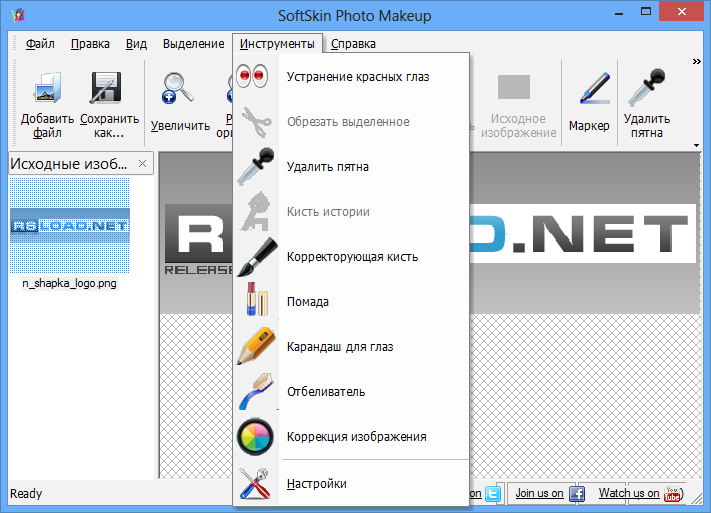Click the eyedropper icon beside Удалить пятна menu entry
This screenshot has width=711, height=513.
tap(256, 166)
